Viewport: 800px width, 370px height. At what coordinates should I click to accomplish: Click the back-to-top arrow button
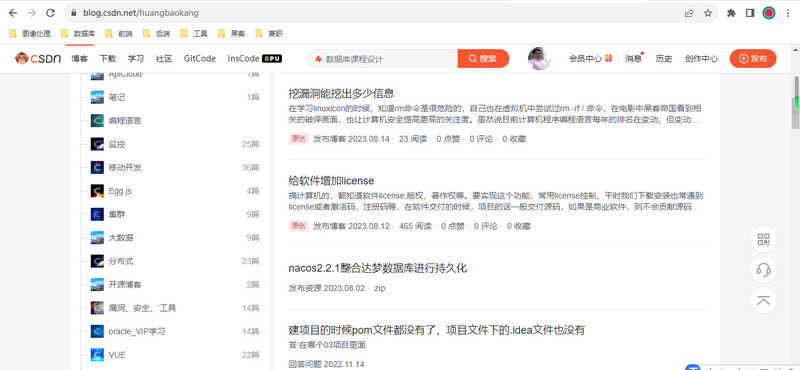coord(764,301)
